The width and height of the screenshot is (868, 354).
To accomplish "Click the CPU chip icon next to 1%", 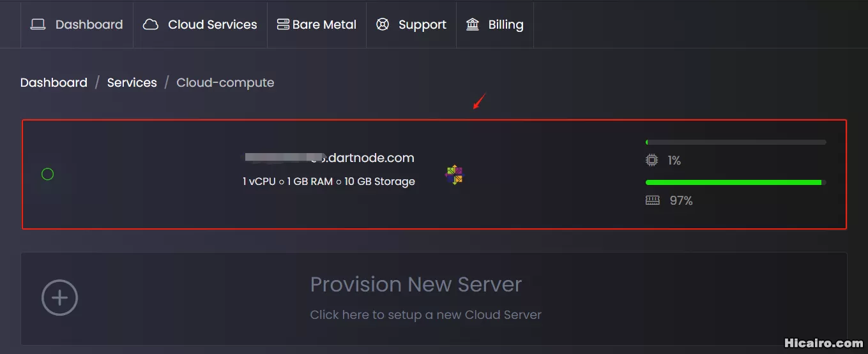I will [x=651, y=160].
